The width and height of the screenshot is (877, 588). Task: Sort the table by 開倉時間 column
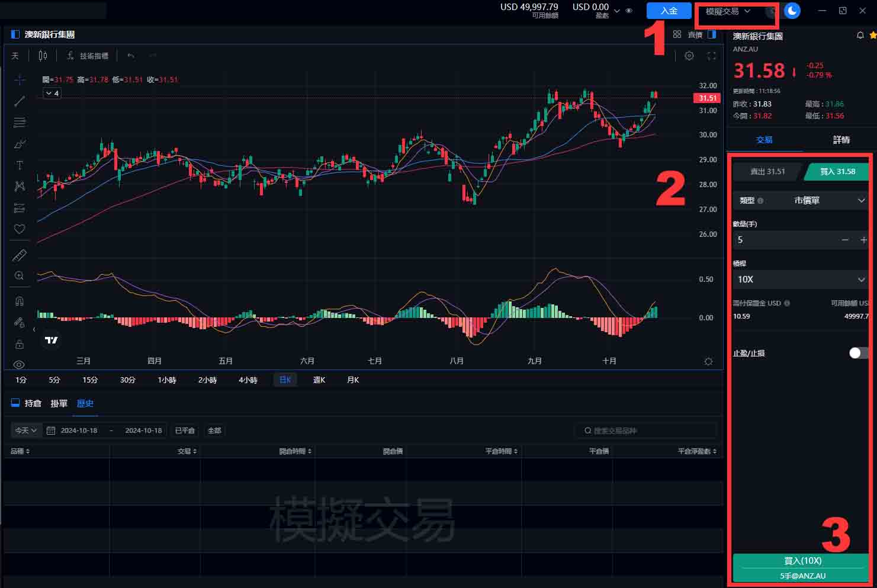295,451
